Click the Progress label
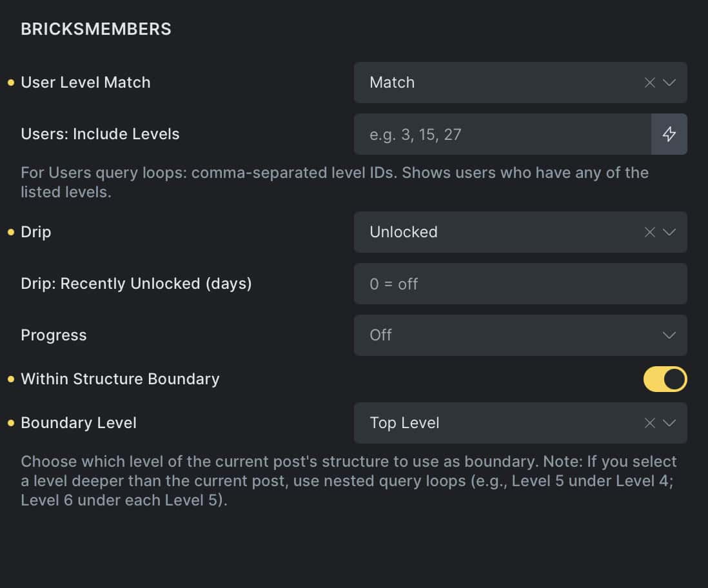This screenshot has height=588, width=708. (x=54, y=335)
